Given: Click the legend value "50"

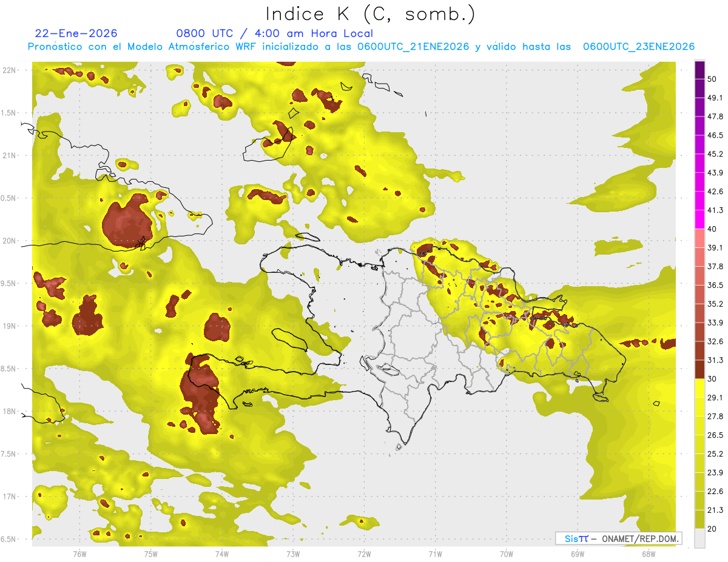Looking at the screenshot, I should (x=712, y=79).
